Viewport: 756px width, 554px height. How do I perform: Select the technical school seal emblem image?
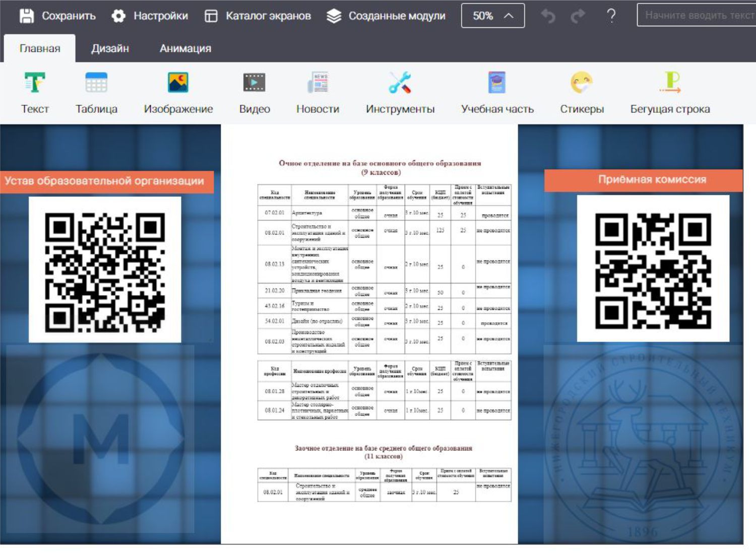click(x=643, y=443)
